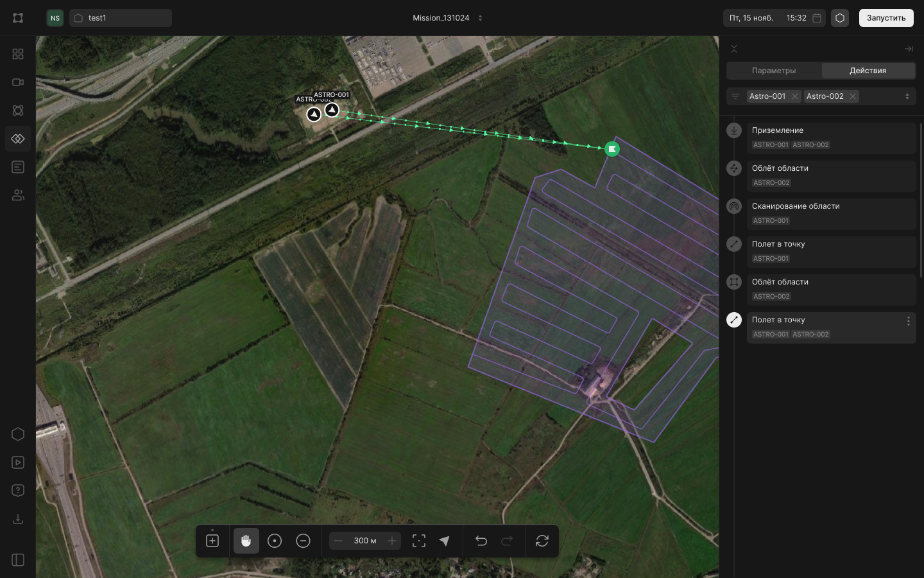Open the options menu for Полет в точку
Screen dimensions: 924x578
pos(908,321)
